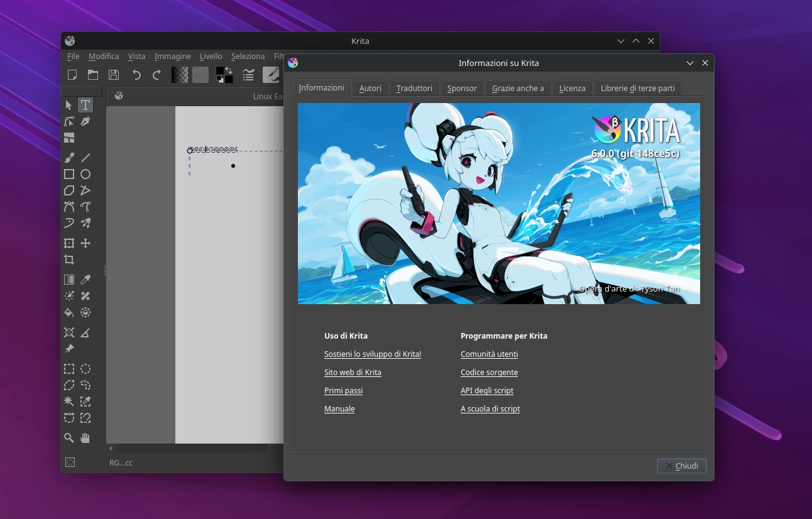Click the Undo arrow in the toolbar
This screenshot has height=519, width=812.
[x=137, y=75]
